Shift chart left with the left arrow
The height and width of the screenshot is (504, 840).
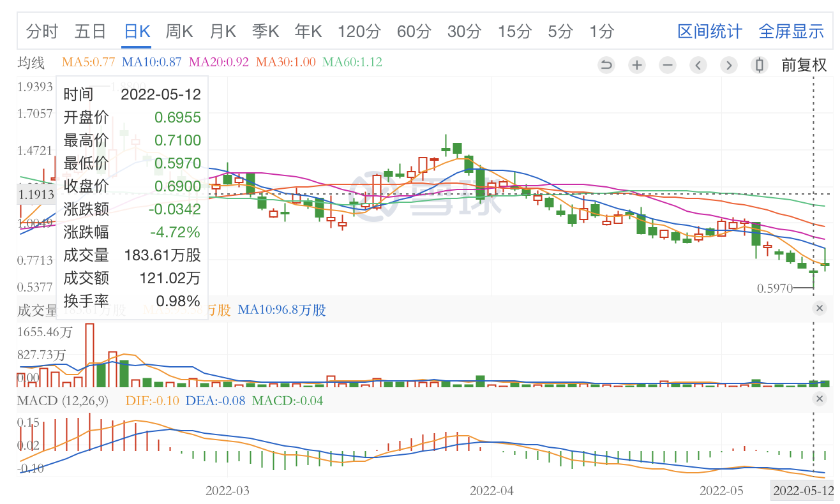tap(698, 64)
